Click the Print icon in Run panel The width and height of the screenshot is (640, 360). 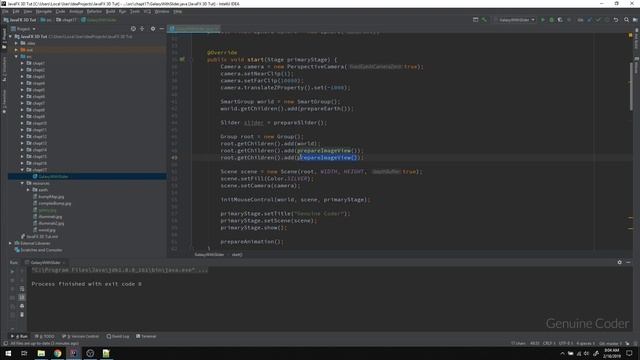click(22, 306)
